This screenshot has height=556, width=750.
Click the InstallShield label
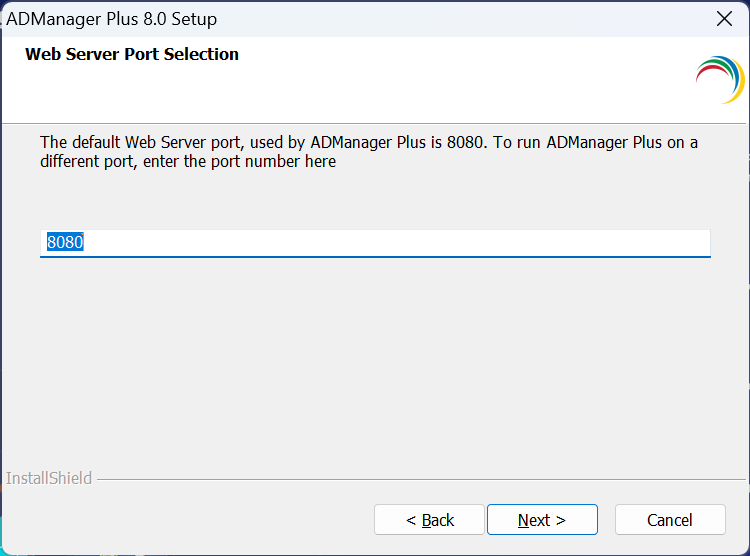pos(49,479)
